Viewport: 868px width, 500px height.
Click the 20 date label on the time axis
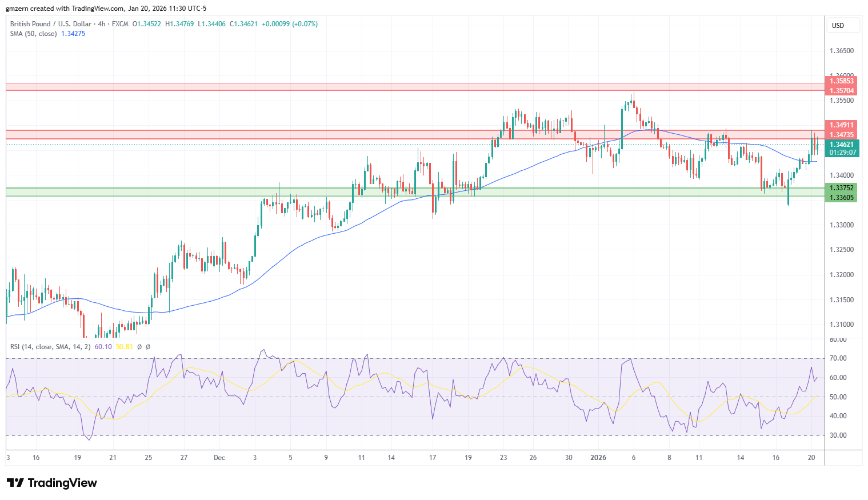[811, 458]
